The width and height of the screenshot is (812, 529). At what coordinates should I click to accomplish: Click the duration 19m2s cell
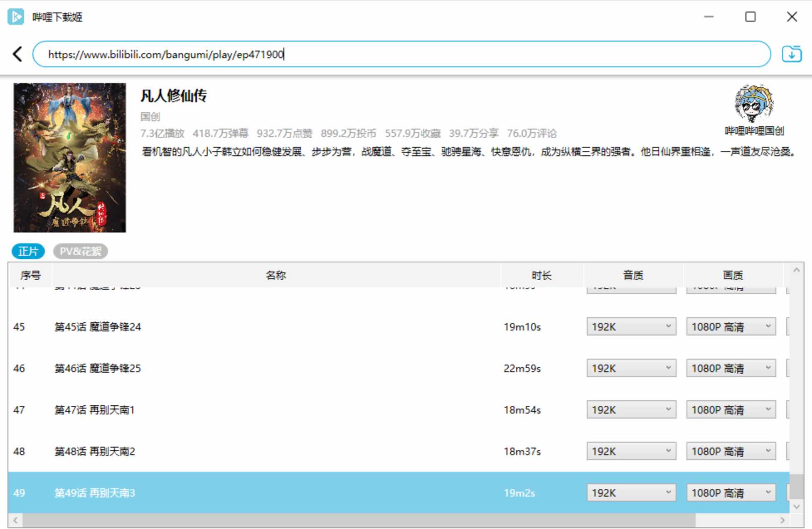(519, 493)
